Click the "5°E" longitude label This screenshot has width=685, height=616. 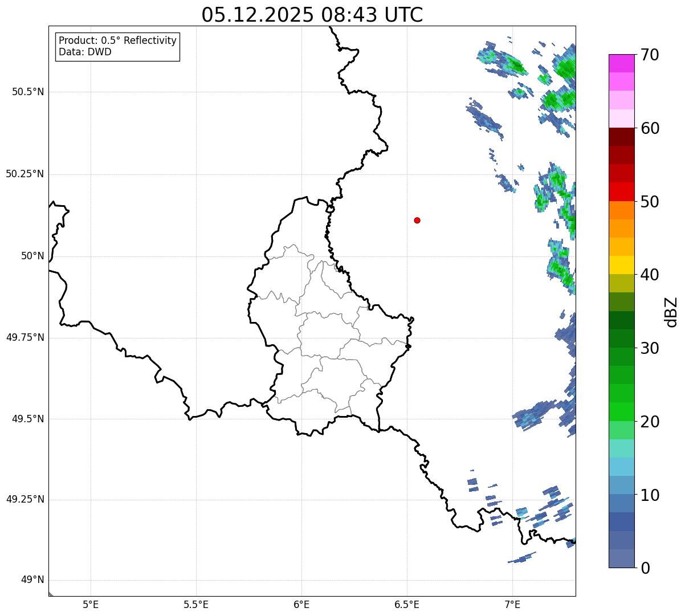[x=91, y=605]
